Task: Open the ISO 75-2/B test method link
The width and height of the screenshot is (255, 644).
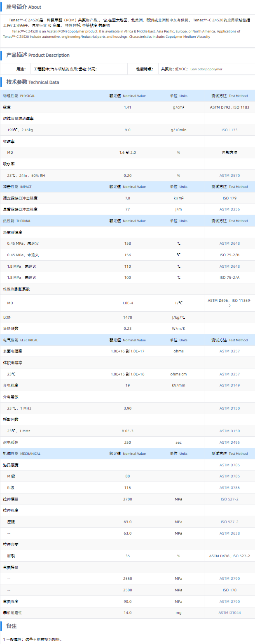Action: tap(229, 255)
